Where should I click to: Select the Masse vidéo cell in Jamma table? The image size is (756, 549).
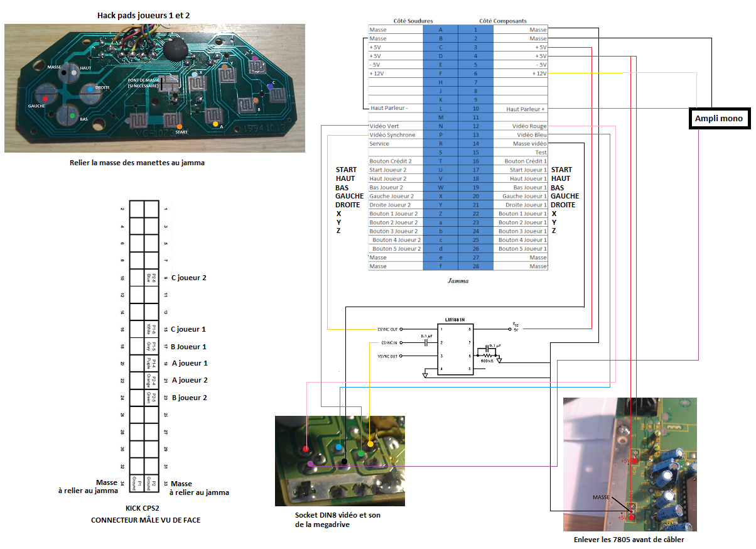[x=521, y=144]
